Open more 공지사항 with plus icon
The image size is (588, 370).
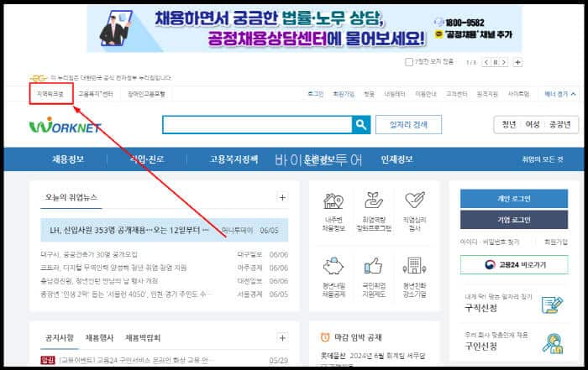282,338
